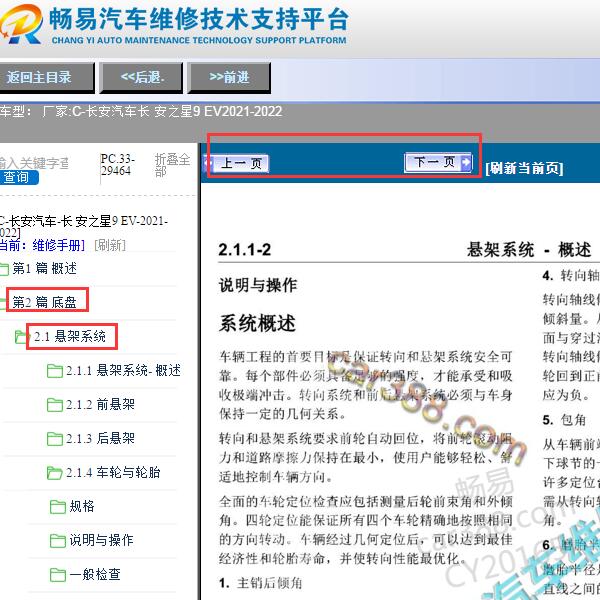Click folder icon beside 2.1.4 车轮与轮胎
Screen dimensions: 600x600
pyautogui.click(x=55, y=473)
